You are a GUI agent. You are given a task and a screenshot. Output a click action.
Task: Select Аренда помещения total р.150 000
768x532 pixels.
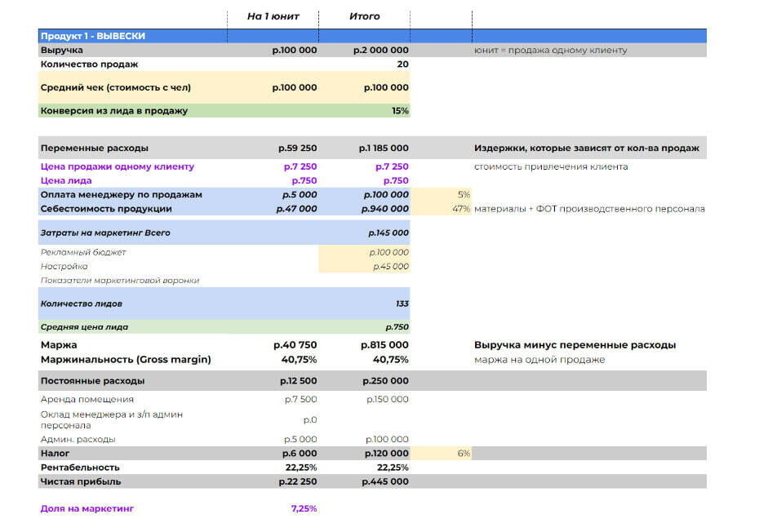(386, 399)
